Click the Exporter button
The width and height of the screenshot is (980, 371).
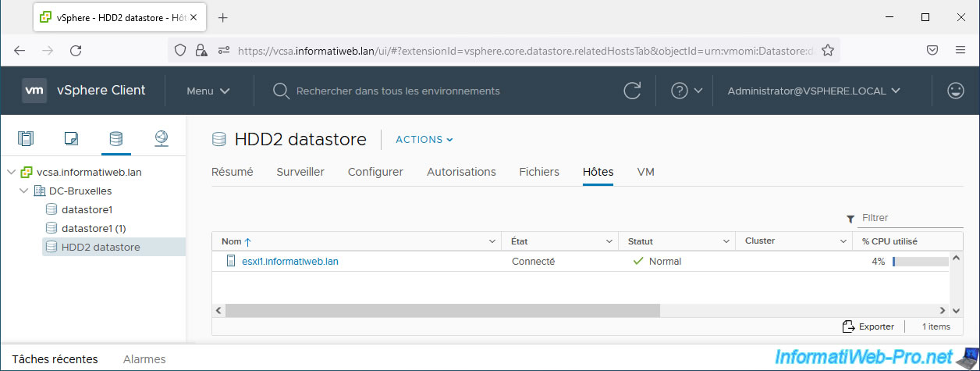(868, 326)
